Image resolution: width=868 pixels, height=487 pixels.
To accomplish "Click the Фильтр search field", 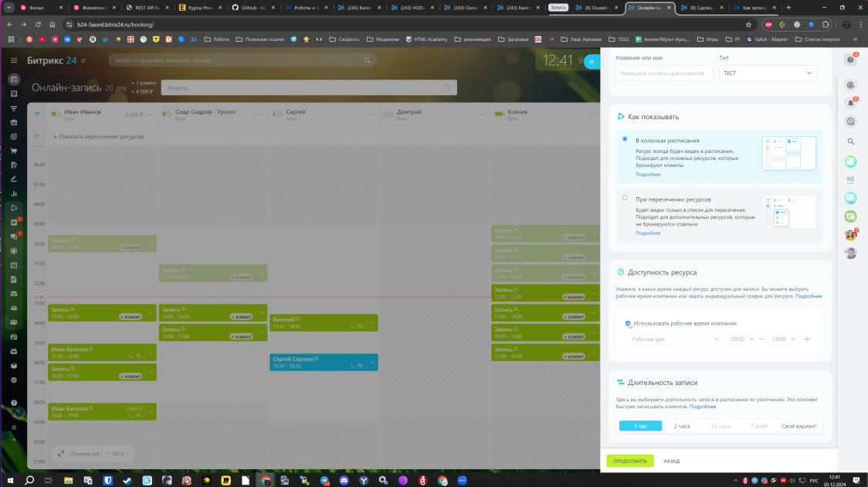I will tap(309, 87).
